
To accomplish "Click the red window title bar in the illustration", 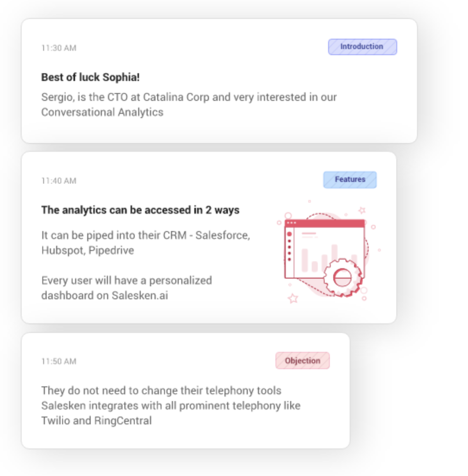I will click(325, 223).
